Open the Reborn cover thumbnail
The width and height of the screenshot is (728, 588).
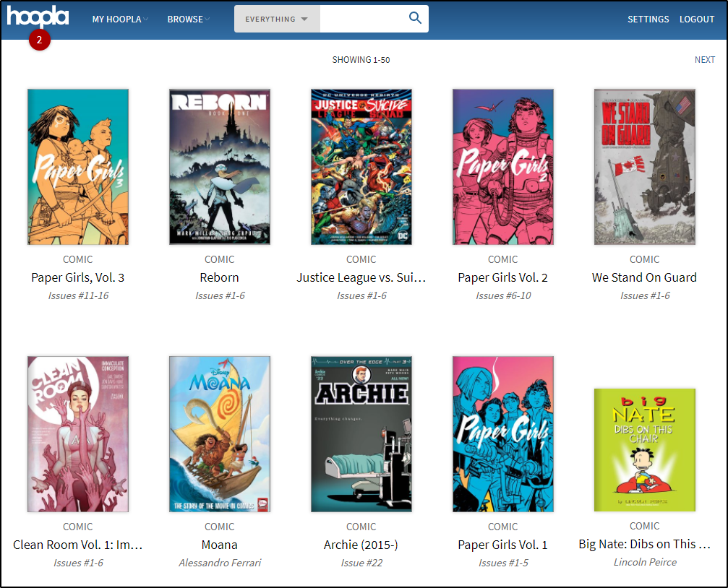(x=220, y=167)
